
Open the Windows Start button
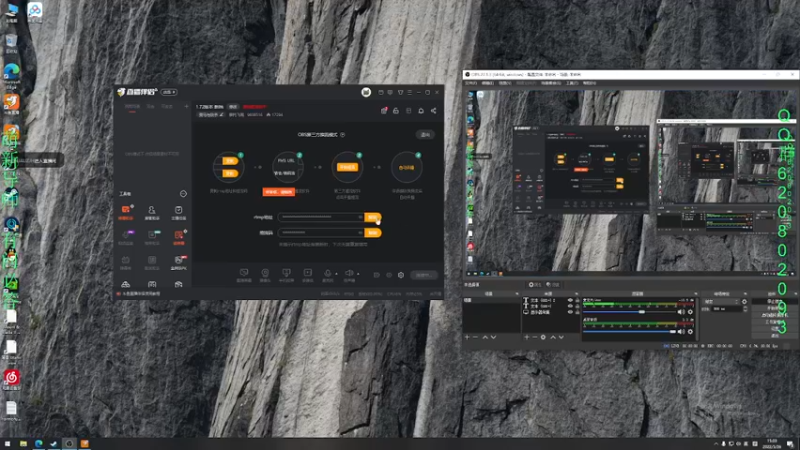click(7, 444)
